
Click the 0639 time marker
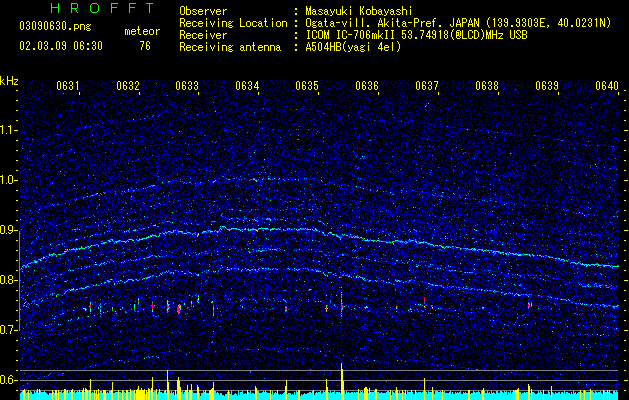point(547,86)
